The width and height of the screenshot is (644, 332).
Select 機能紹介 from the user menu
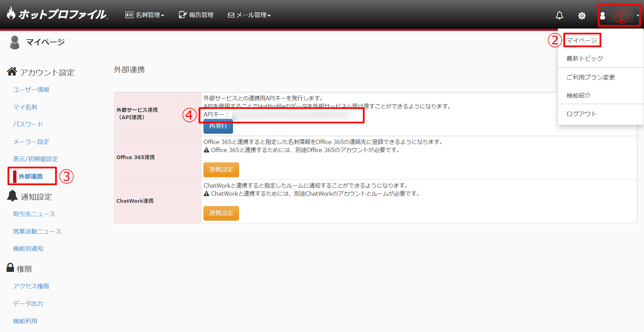click(579, 95)
